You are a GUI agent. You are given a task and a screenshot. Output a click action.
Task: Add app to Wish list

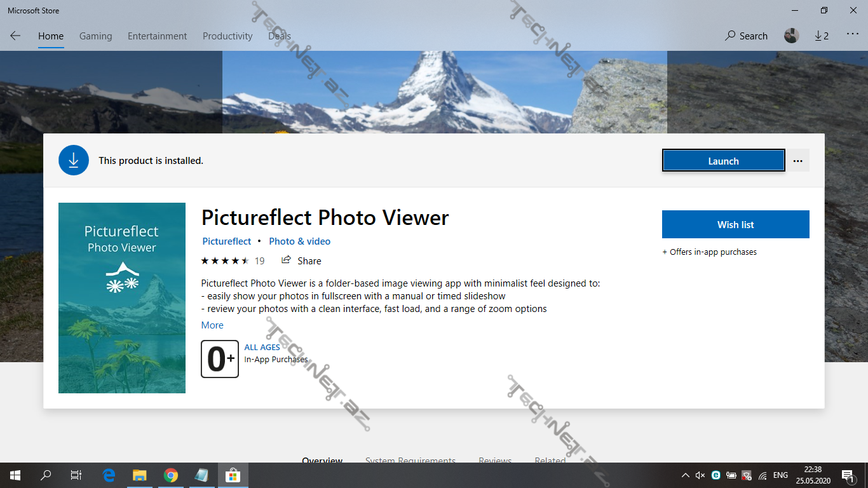pos(735,224)
